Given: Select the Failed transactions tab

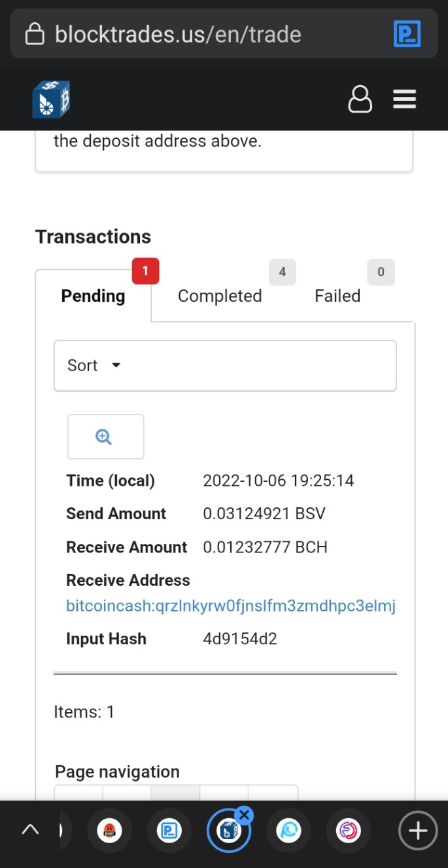Looking at the screenshot, I should pyautogui.click(x=337, y=296).
